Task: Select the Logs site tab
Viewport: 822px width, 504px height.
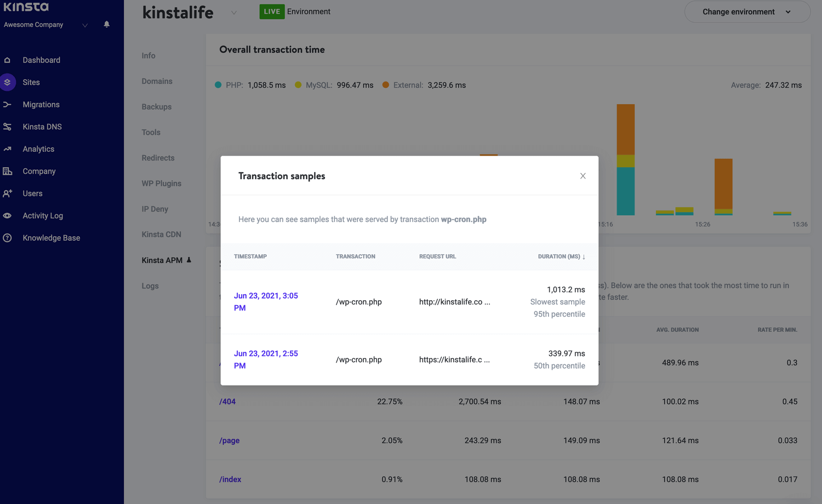Action: click(150, 286)
